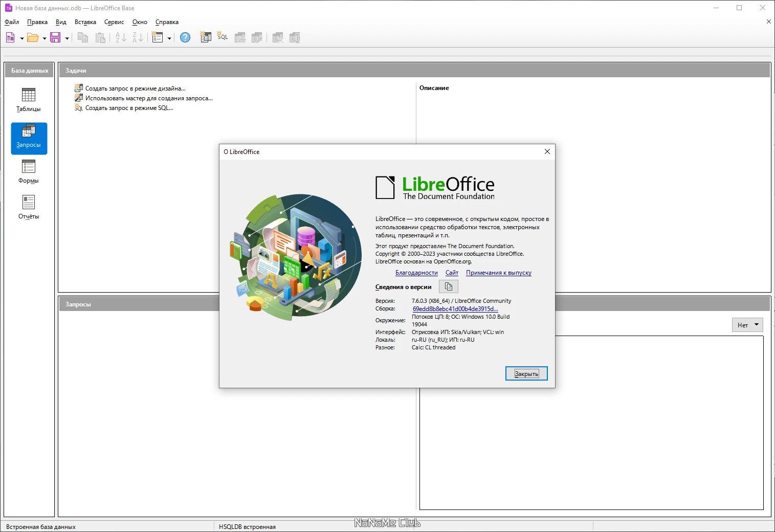Click the Закрыть button in dialog
The height and width of the screenshot is (532, 775).
tap(526, 373)
